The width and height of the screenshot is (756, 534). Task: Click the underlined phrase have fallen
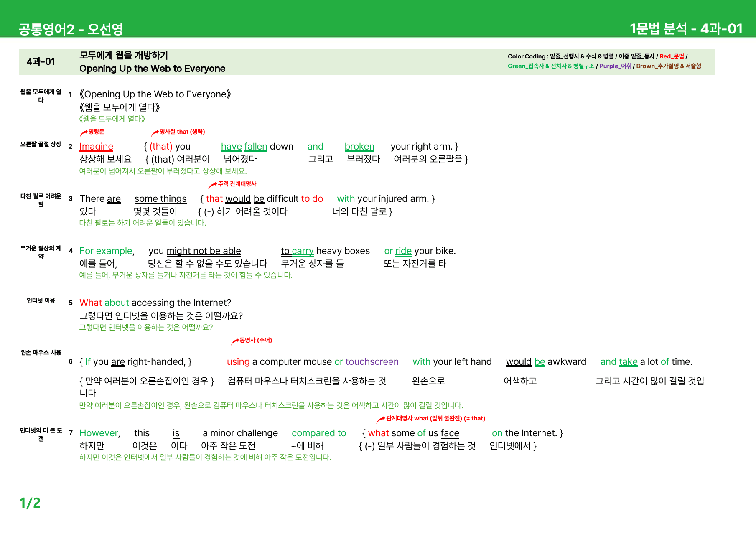(x=244, y=147)
